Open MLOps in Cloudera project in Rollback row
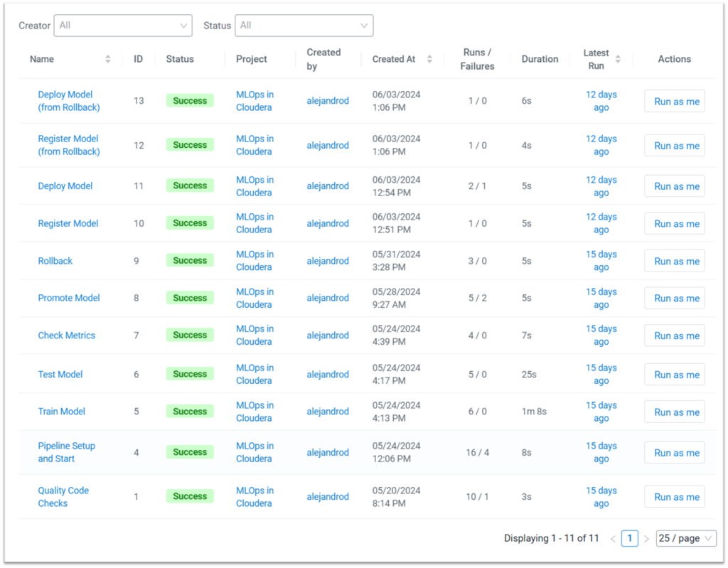Screen dimensions: 728x568 coord(255,261)
